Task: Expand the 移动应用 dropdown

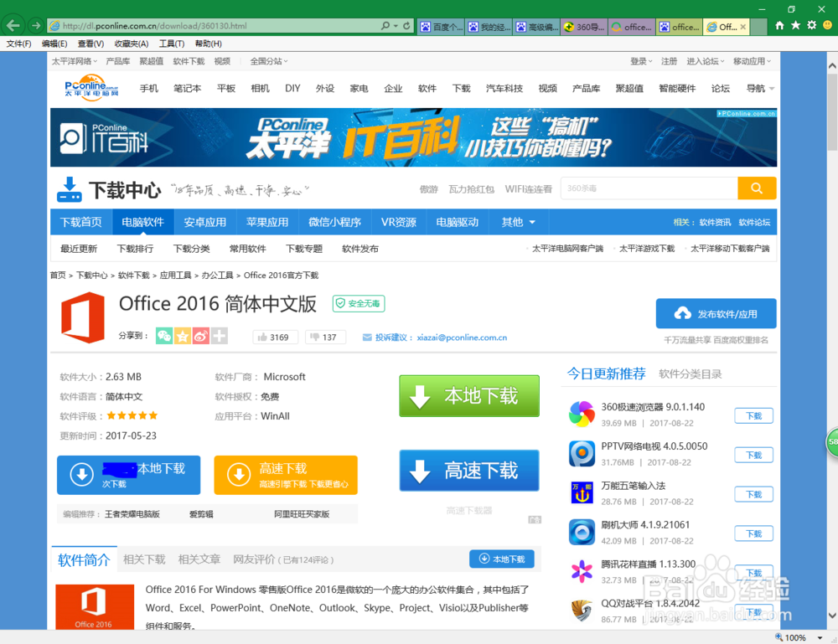Action: tap(752, 61)
